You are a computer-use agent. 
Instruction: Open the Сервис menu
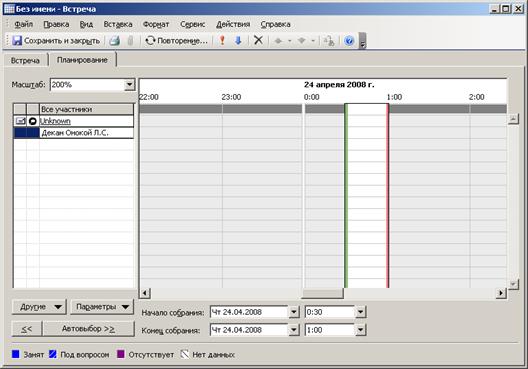193,24
